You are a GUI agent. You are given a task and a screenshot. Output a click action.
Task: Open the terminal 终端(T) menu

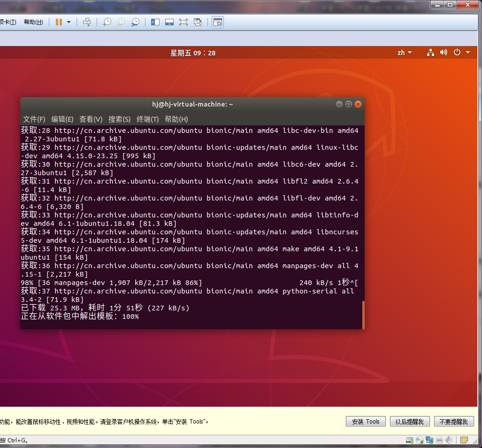pos(147,119)
